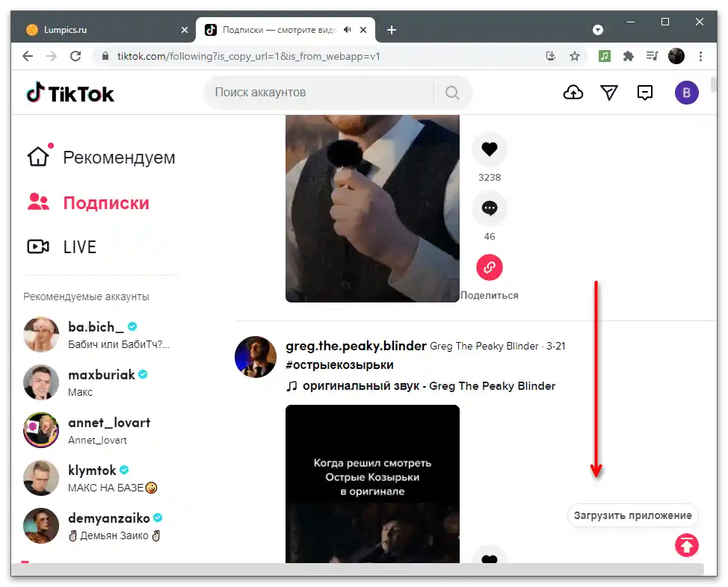Screen dimensions: 728x587
Task: Click the scroll-to-top red arrow button
Action: click(x=687, y=544)
